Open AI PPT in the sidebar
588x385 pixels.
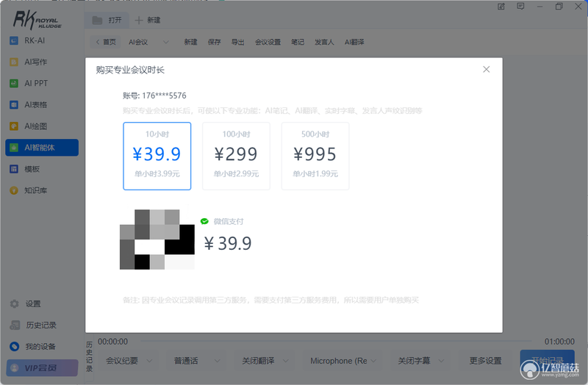click(x=42, y=83)
